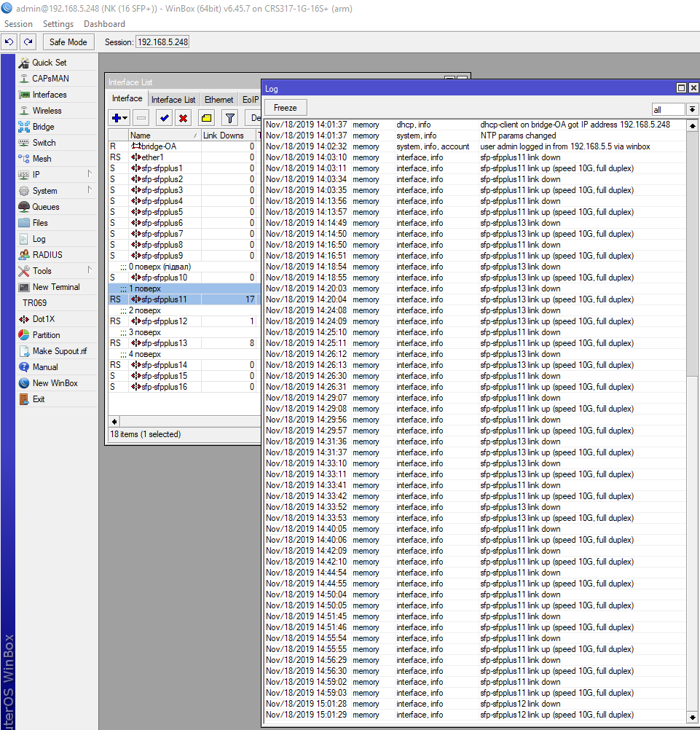Toggle Safe Mode on
Image resolution: width=700 pixels, height=730 pixels.
coord(68,42)
